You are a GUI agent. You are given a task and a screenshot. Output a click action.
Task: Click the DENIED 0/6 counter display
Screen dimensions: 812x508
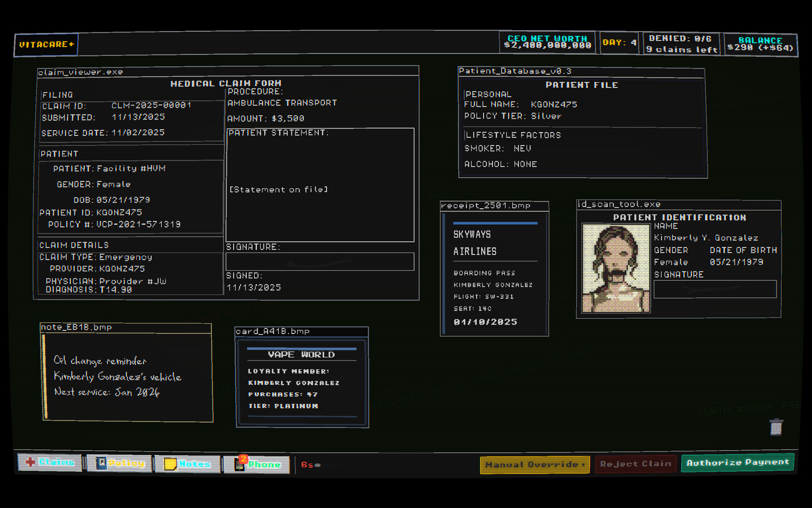click(681, 43)
